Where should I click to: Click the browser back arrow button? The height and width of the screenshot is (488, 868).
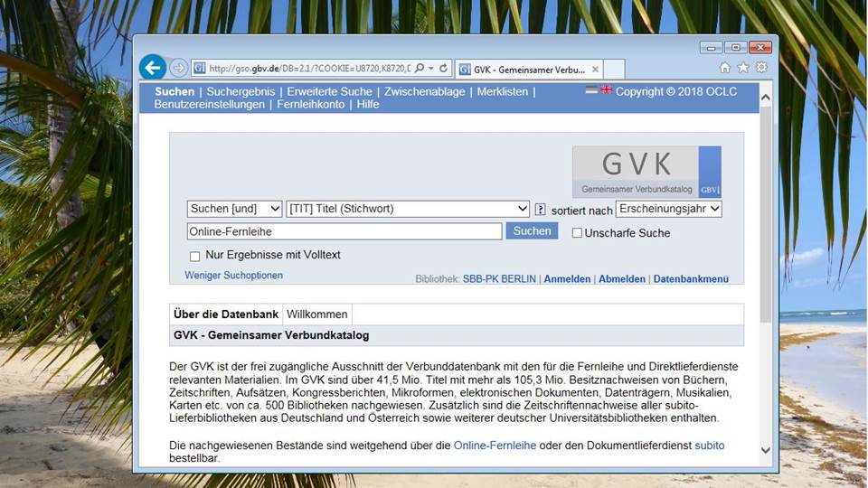(153, 68)
